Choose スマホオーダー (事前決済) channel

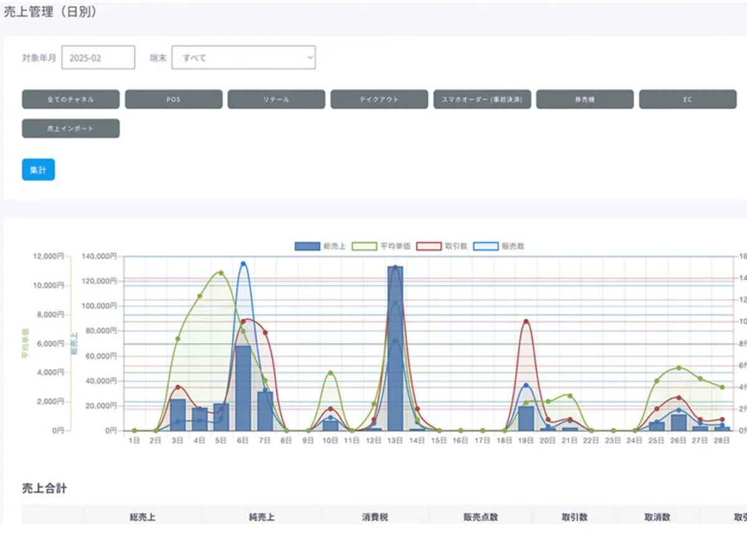pos(482,100)
